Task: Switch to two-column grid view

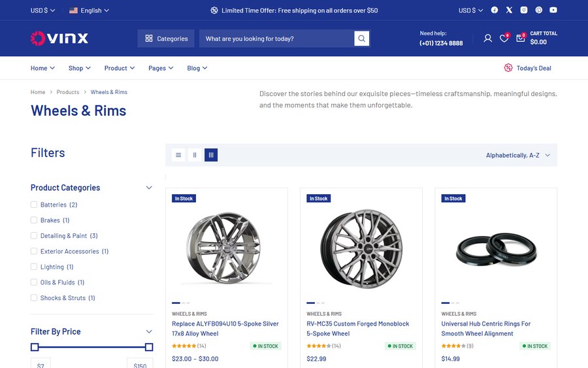Action: 195,155
